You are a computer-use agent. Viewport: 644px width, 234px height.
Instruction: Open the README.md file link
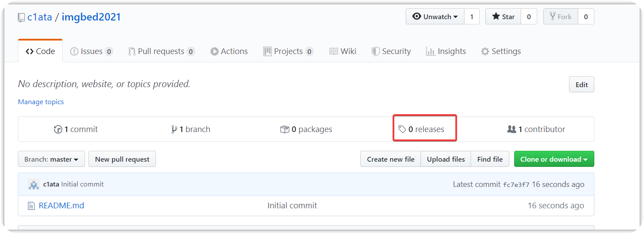[x=61, y=206]
